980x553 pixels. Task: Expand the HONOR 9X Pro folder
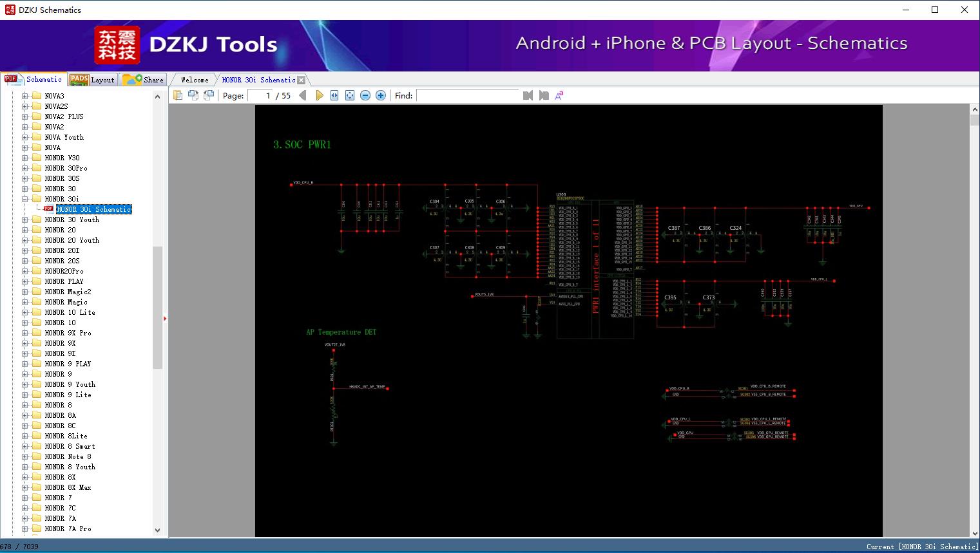point(25,333)
